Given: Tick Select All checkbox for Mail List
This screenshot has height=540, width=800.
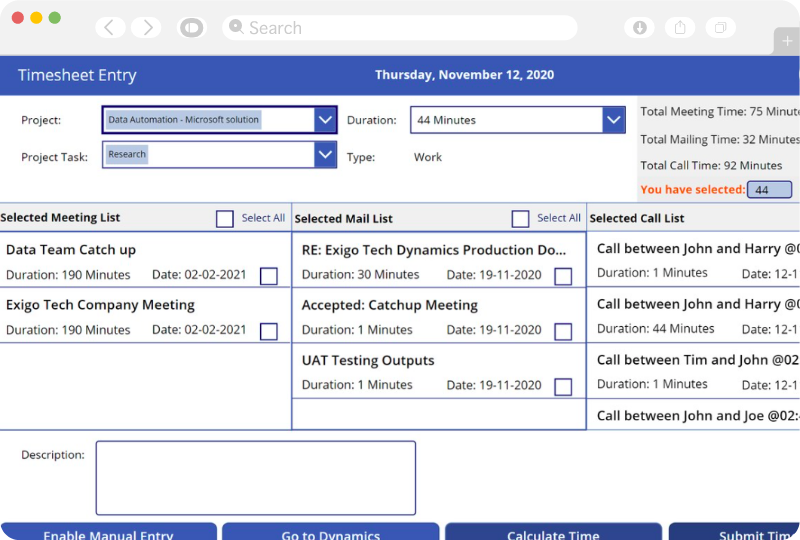Looking at the screenshot, I should click(520, 219).
